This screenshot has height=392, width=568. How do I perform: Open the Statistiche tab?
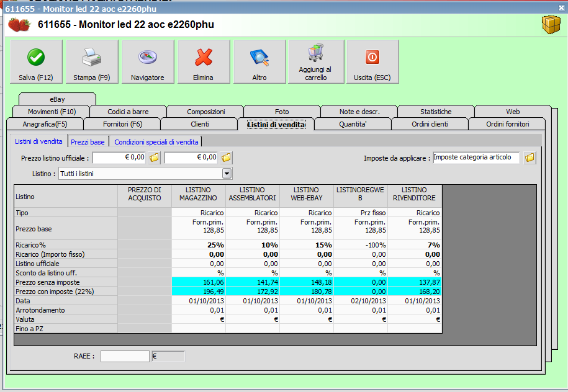click(436, 112)
